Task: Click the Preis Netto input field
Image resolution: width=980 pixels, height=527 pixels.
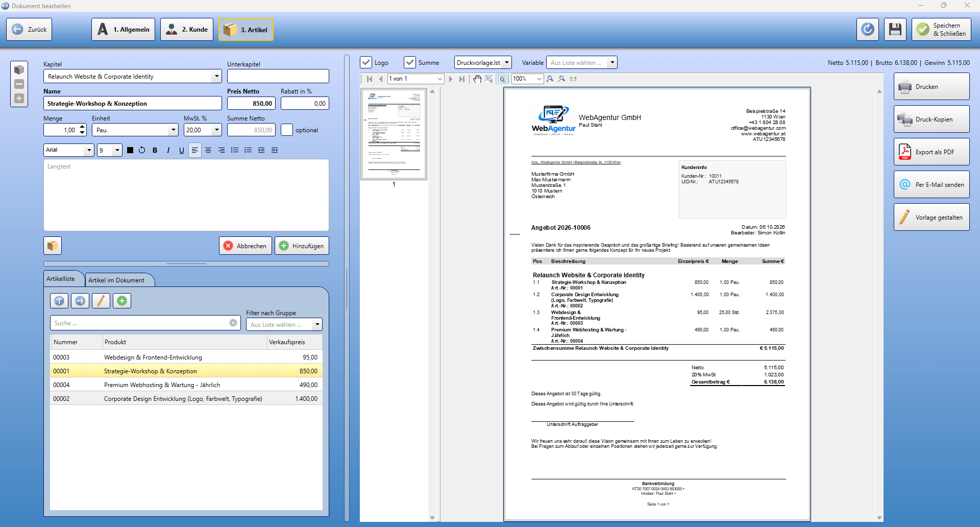Action: tap(251, 103)
